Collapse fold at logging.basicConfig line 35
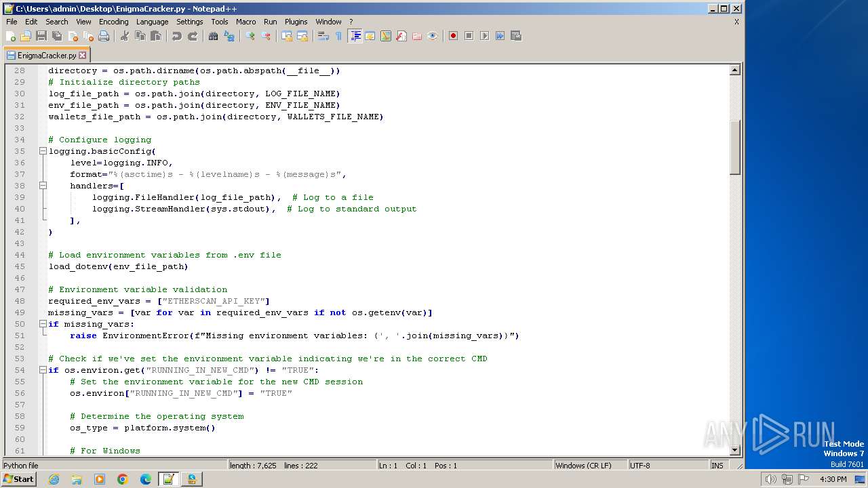The image size is (868, 488). pos(43,151)
